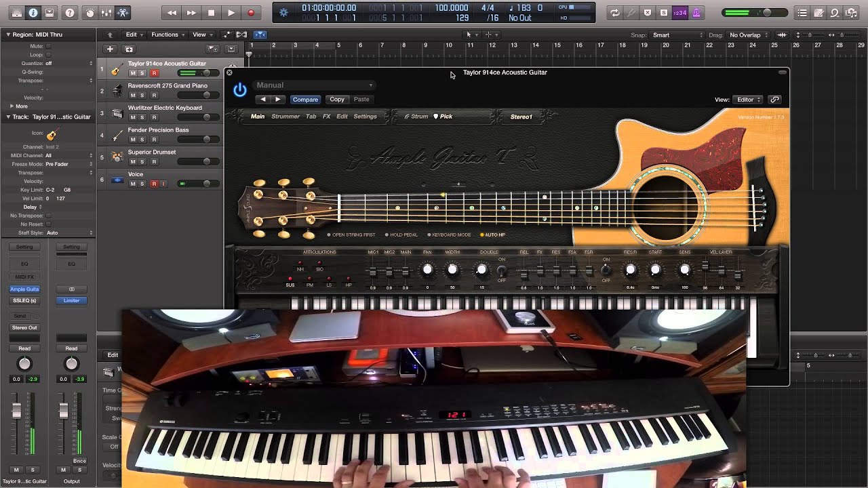The height and width of the screenshot is (488, 868).
Task: Open the Snap Smart dropdown
Action: (x=677, y=35)
